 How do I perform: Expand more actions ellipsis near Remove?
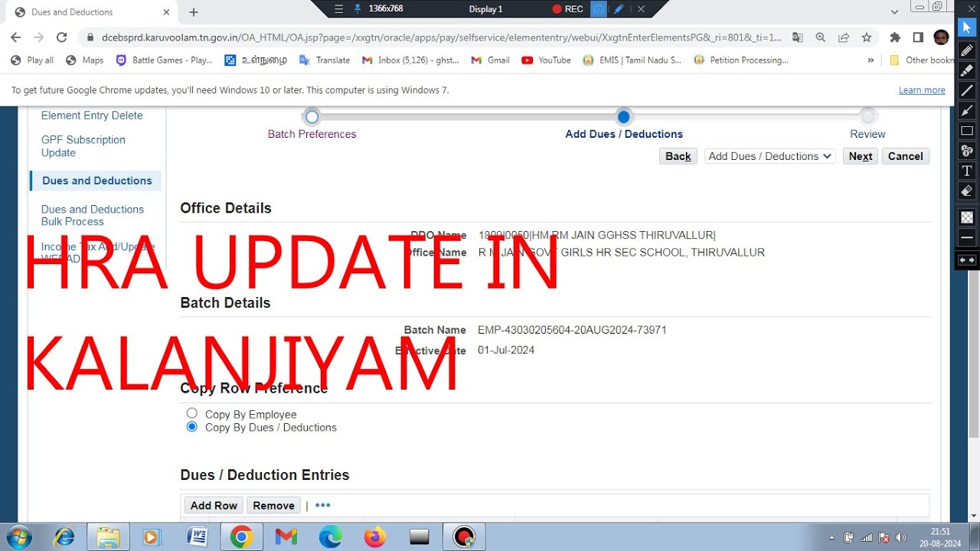322,505
